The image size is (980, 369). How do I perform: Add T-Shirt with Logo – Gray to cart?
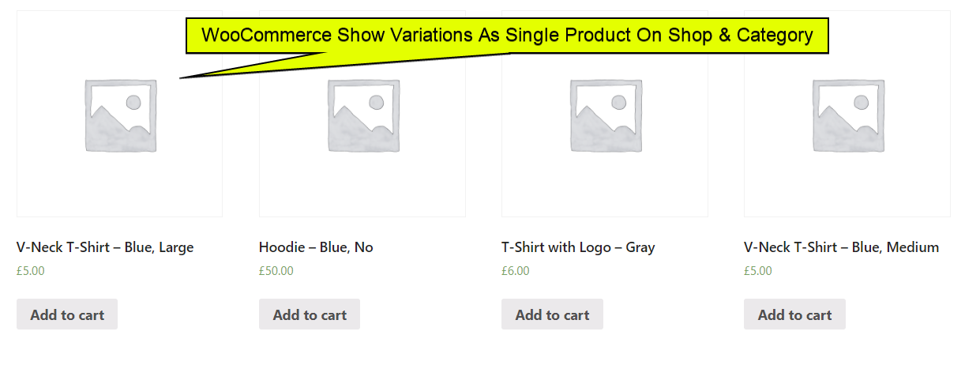[x=552, y=314]
